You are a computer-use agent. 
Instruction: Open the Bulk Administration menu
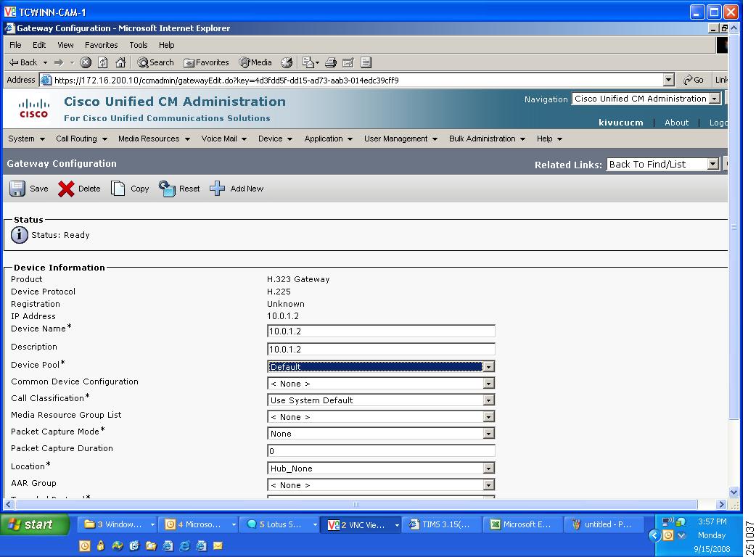pyautogui.click(x=488, y=139)
